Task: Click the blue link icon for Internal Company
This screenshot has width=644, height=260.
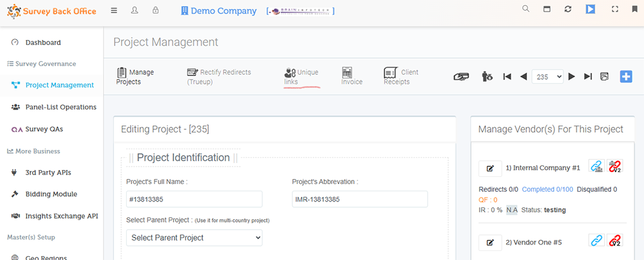Action: tap(596, 167)
